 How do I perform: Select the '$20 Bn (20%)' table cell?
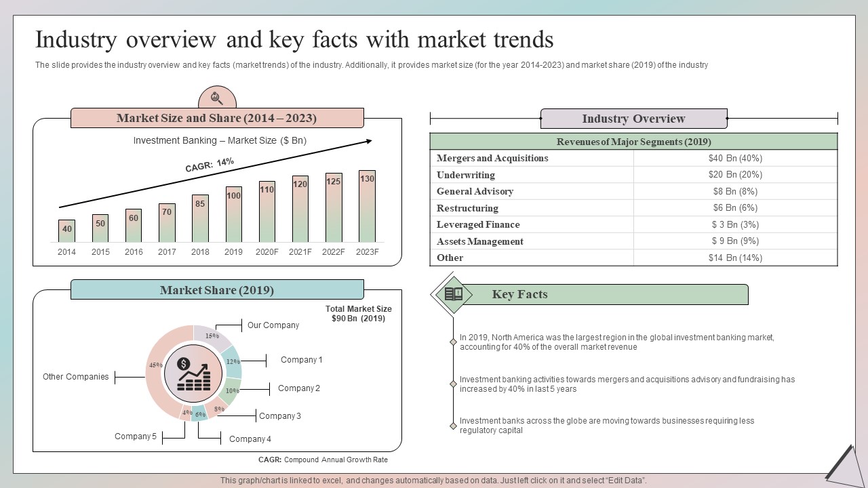735,175
